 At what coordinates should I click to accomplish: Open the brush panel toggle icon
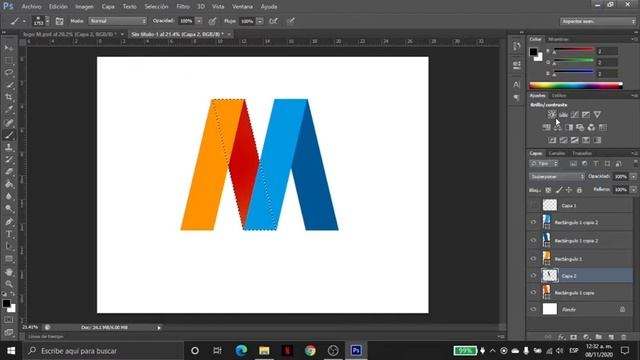click(59, 21)
